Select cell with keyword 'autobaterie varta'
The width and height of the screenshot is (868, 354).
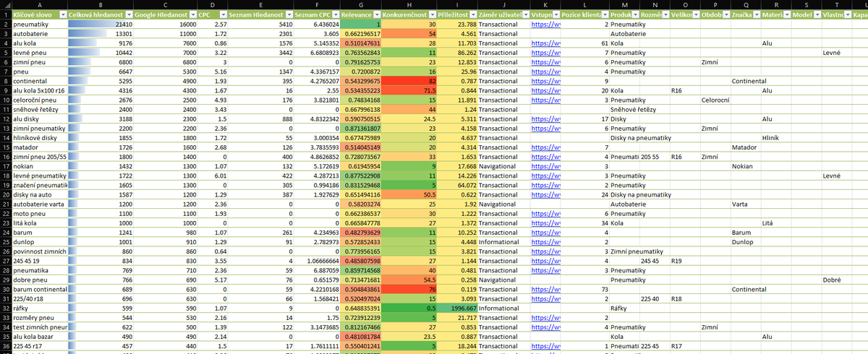coord(40,204)
